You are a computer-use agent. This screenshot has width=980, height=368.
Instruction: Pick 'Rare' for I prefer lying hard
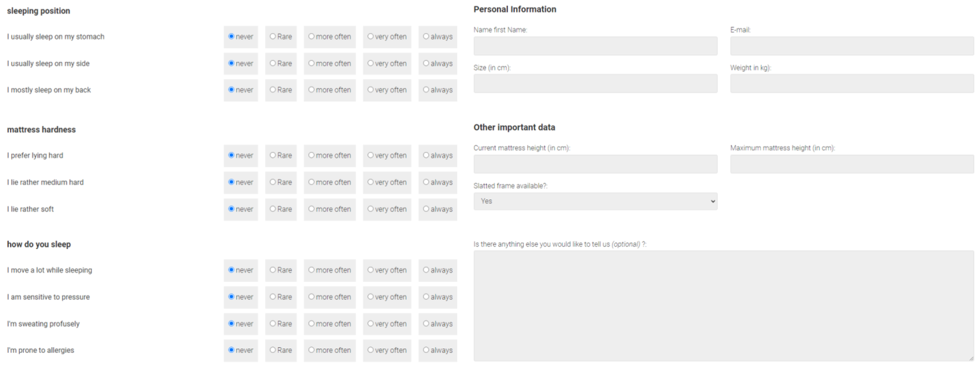272,155
